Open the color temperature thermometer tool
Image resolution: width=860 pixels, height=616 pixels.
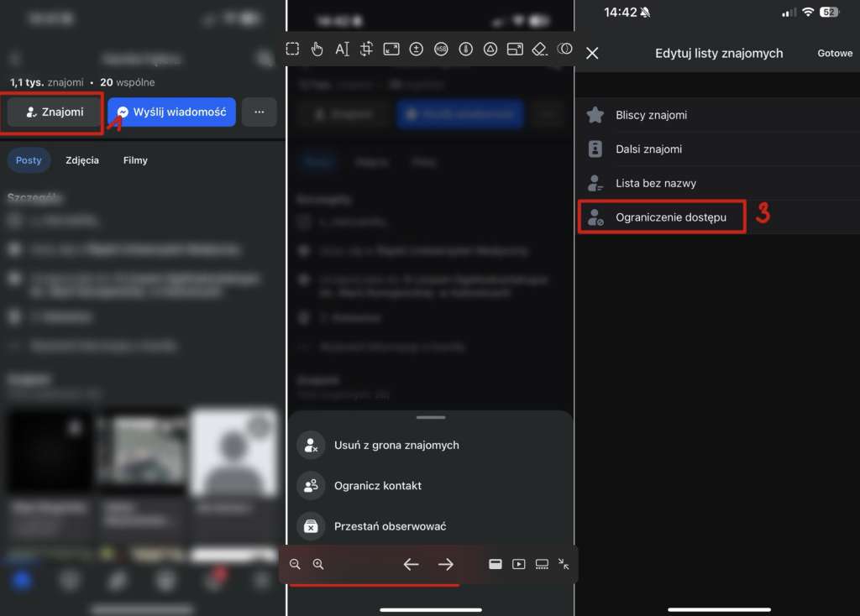pos(465,50)
